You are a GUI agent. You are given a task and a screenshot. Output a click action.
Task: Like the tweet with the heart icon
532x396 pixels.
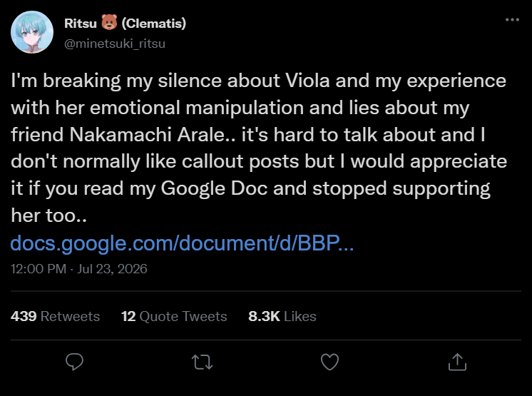click(329, 362)
